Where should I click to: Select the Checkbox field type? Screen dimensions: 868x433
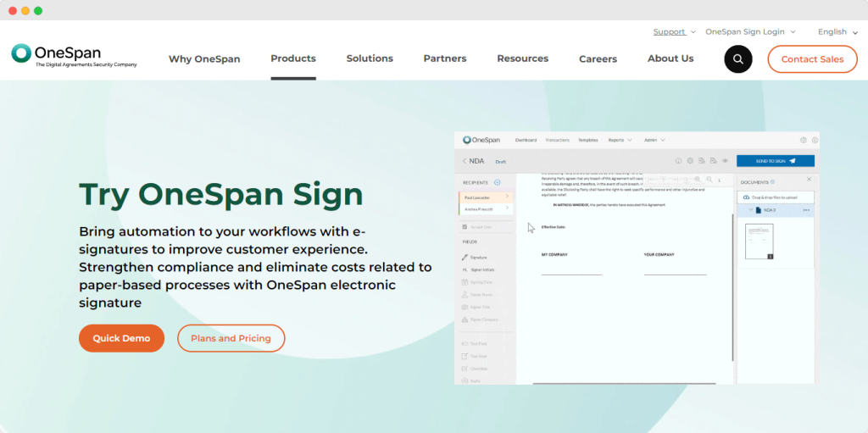click(475, 369)
